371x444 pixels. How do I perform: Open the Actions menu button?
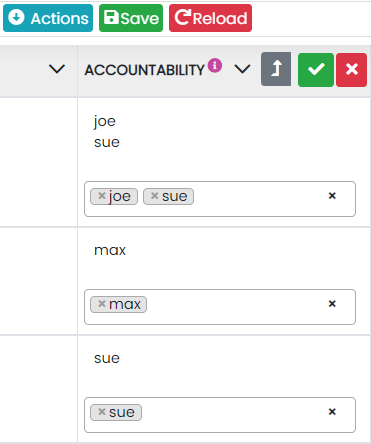click(48, 18)
